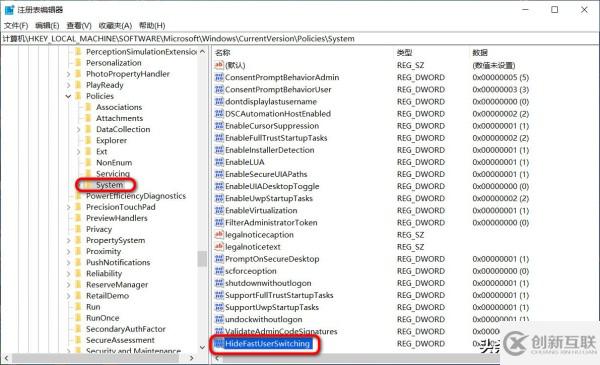The height and width of the screenshot is (365, 600).
Task: Expand the PropertySystem node
Action: [68, 240]
